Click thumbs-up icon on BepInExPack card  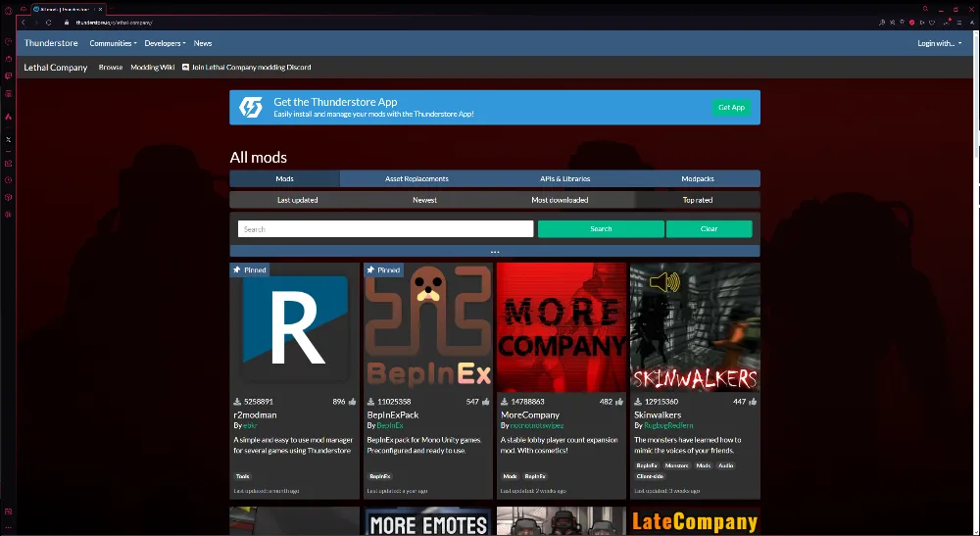click(486, 402)
